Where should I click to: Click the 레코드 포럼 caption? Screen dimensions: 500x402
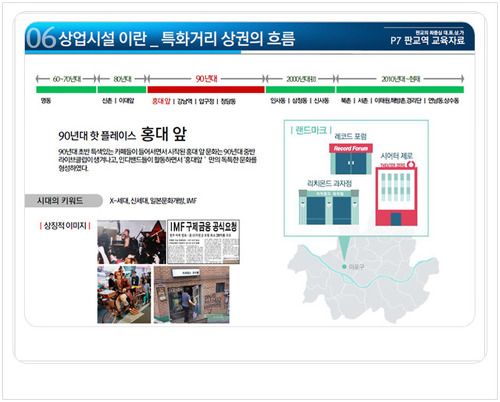point(350,136)
